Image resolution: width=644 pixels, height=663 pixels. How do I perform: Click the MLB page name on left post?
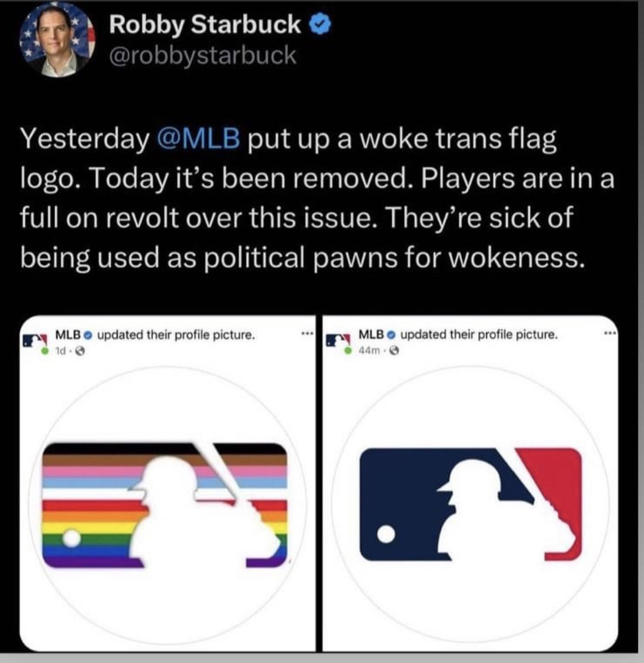click(68, 335)
